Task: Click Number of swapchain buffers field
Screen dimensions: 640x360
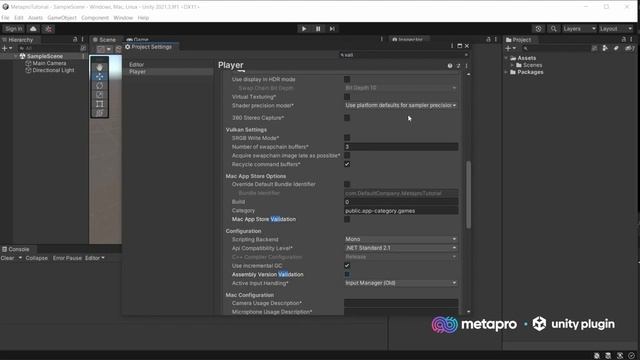Action: 401,147
